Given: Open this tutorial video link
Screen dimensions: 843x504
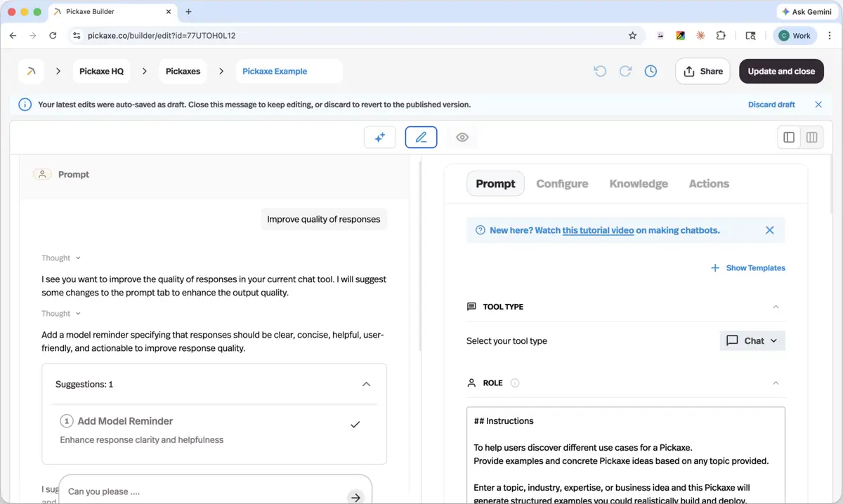Looking at the screenshot, I should (598, 230).
